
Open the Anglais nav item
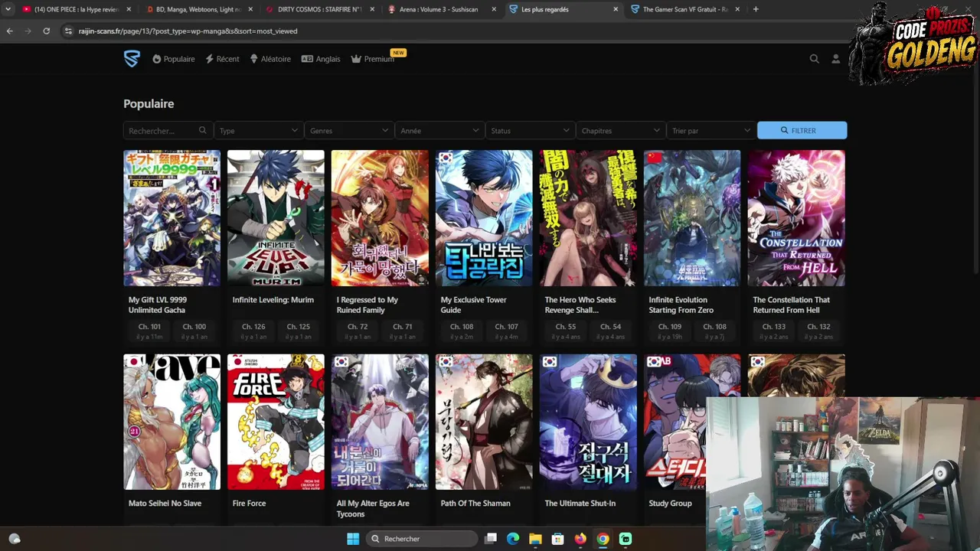(321, 59)
